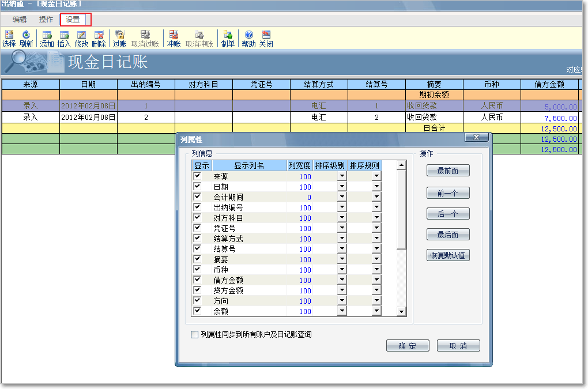
Task: Uncheck the 来源 column display checkbox
Action: (197, 176)
